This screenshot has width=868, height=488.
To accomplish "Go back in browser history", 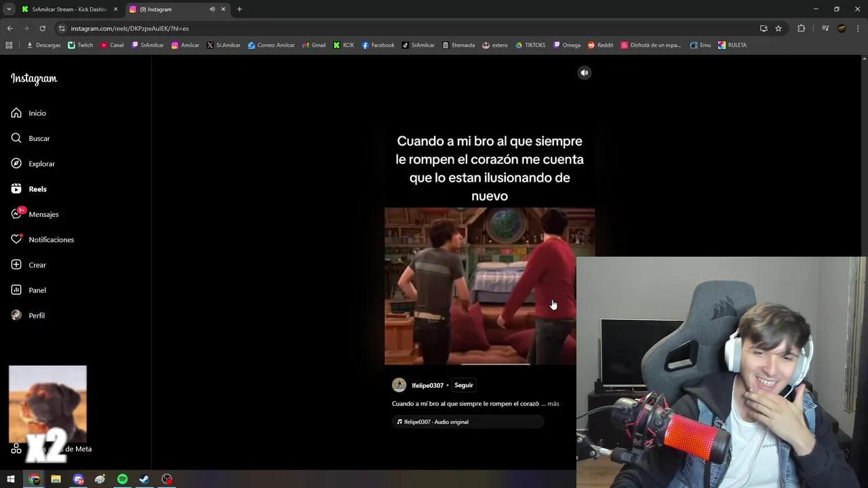I will coord(9,28).
